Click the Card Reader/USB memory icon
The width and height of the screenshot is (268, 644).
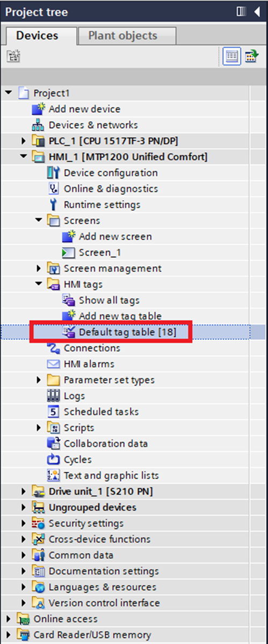click(x=24, y=635)
